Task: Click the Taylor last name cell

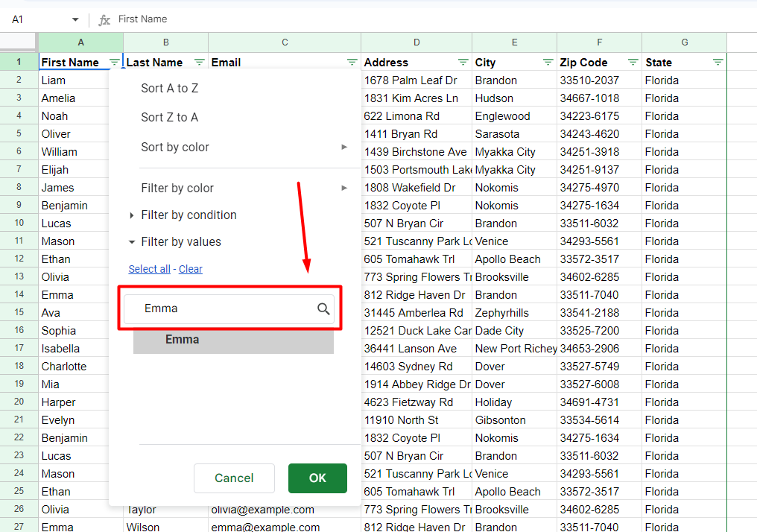Action: (165, 510)
